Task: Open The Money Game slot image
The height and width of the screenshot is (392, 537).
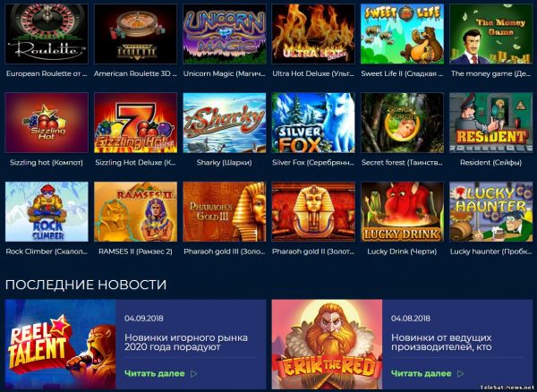Action: (491, 34)
